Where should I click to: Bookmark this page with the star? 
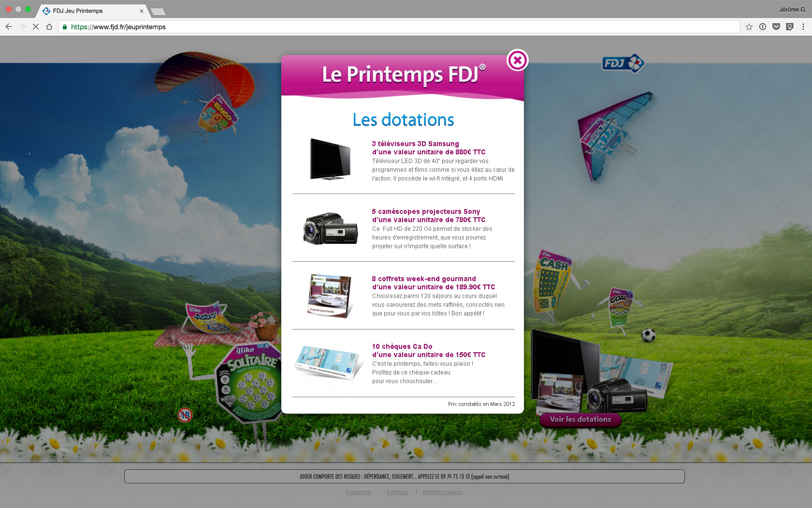pos(749,27)
